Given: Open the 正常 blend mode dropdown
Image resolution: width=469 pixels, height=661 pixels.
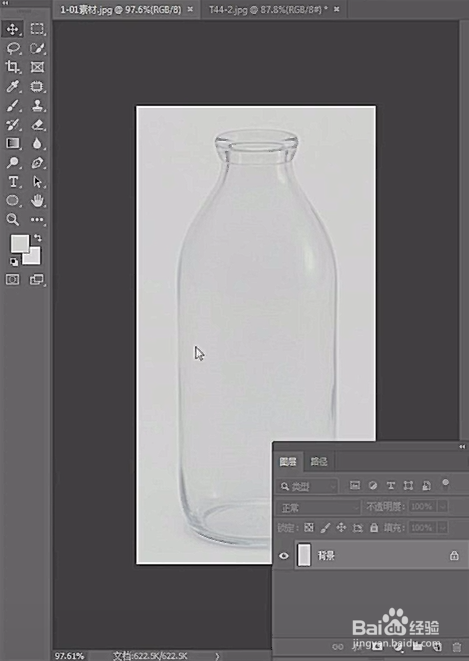Looking at the screenshot, I should click(319, 508).
